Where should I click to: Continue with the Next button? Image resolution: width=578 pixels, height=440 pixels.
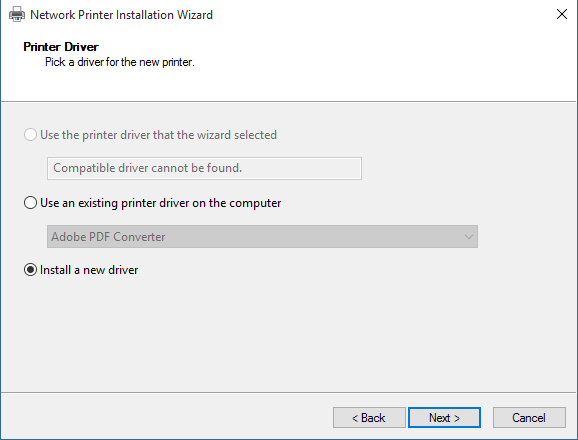click(x=444, y=418)
